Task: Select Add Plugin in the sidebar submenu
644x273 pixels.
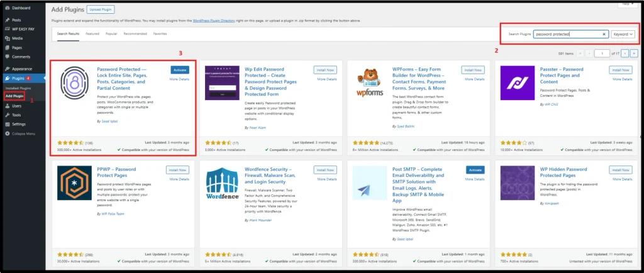Action: pos(14,96)
